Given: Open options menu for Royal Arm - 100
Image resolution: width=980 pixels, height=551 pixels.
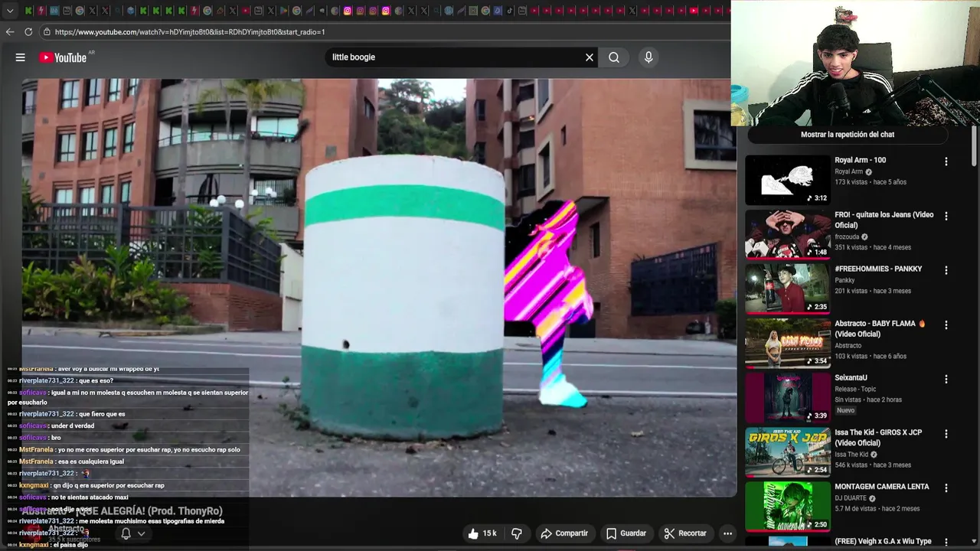Looking at the screenshot, I should [946, 161].
